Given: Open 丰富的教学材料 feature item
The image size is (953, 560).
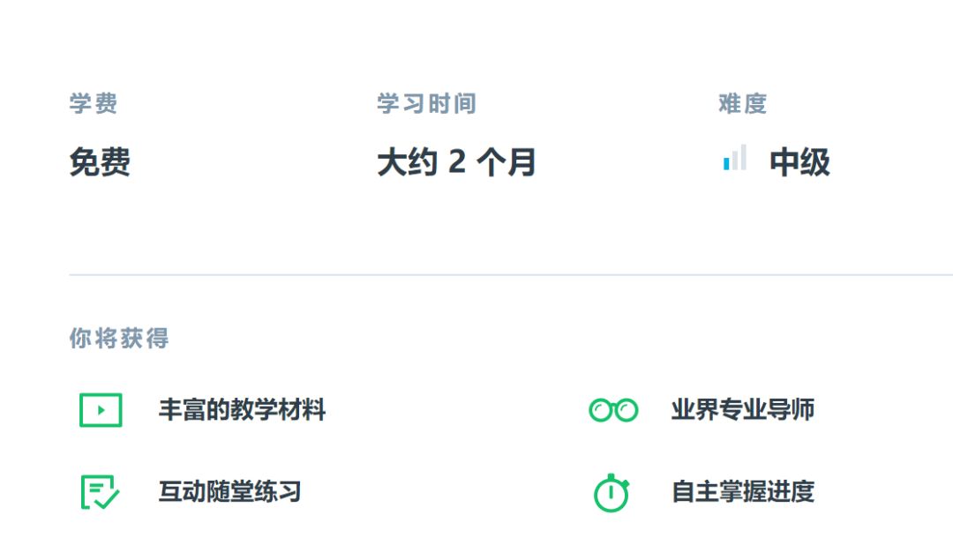Looking at the screenshot, I should point(242,410).
